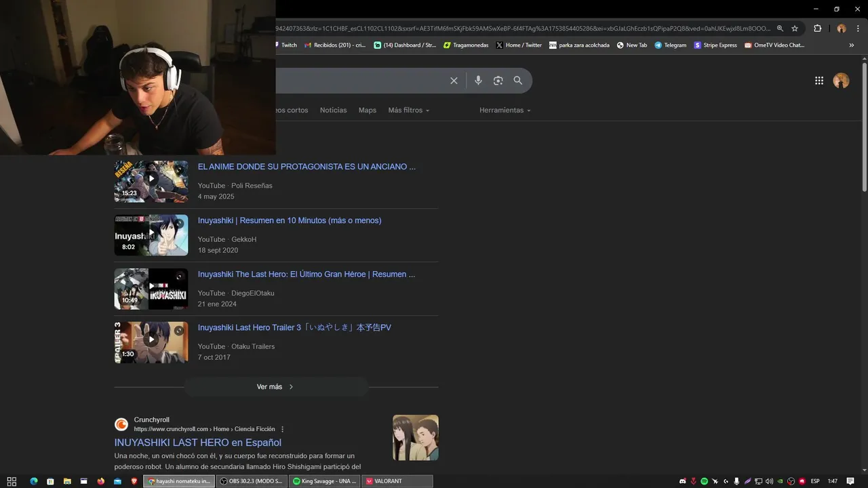Start voice search with the microphone icon
The image size is (868, 488).
(x=478, y=81)
